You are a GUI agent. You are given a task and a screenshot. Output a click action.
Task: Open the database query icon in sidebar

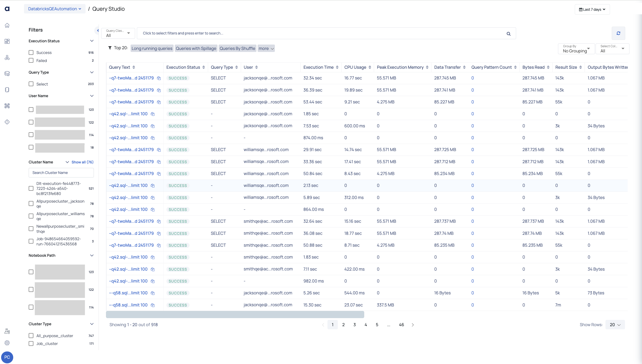[7, 73]
